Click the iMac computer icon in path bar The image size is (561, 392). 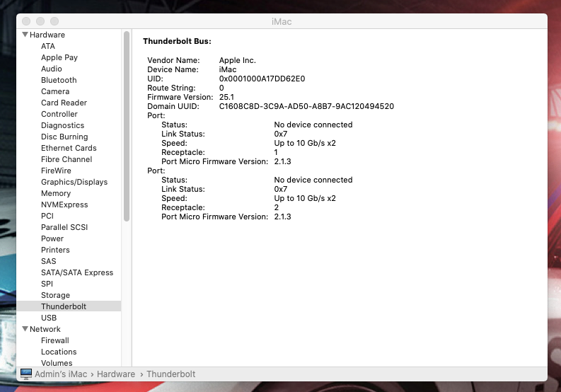tap(26, 374)
